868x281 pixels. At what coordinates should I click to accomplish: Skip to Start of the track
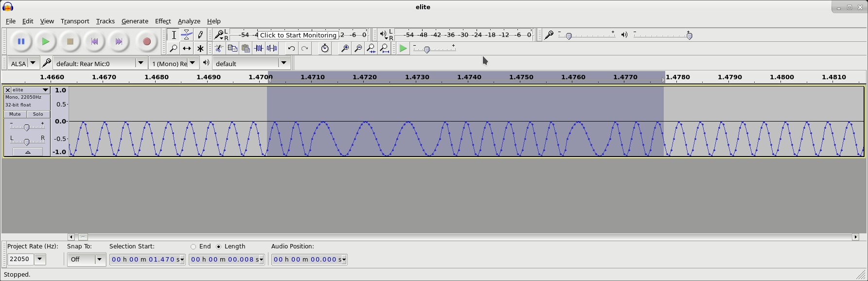[94, 42]
